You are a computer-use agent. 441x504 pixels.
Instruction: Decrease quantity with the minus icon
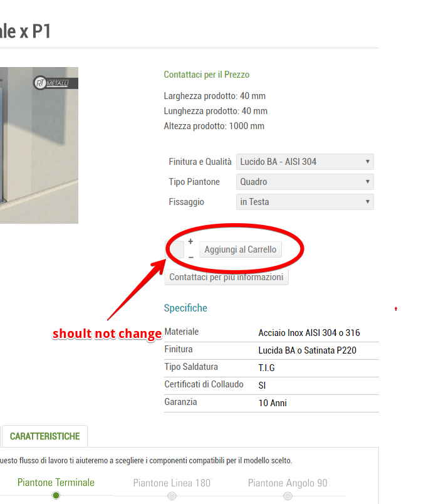pyautogui.click(x=191, y=258)
